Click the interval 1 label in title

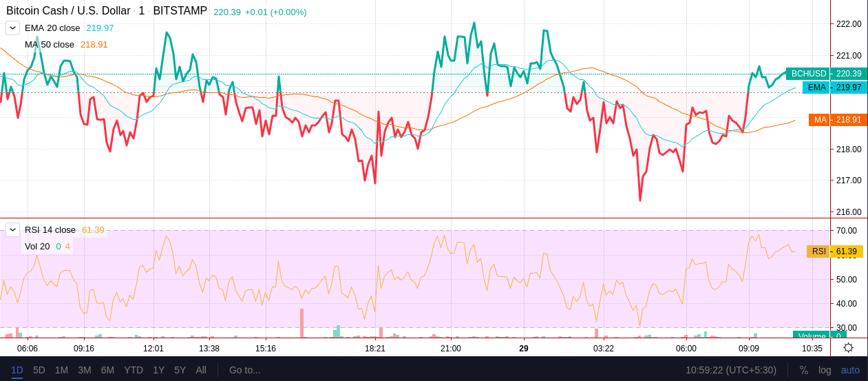[x=142, y=11]
